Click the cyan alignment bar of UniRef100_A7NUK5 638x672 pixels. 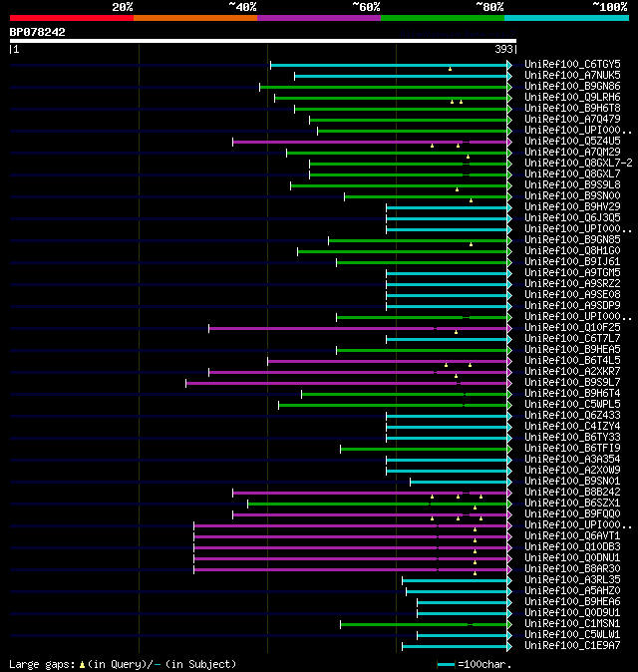click(401, 77)
